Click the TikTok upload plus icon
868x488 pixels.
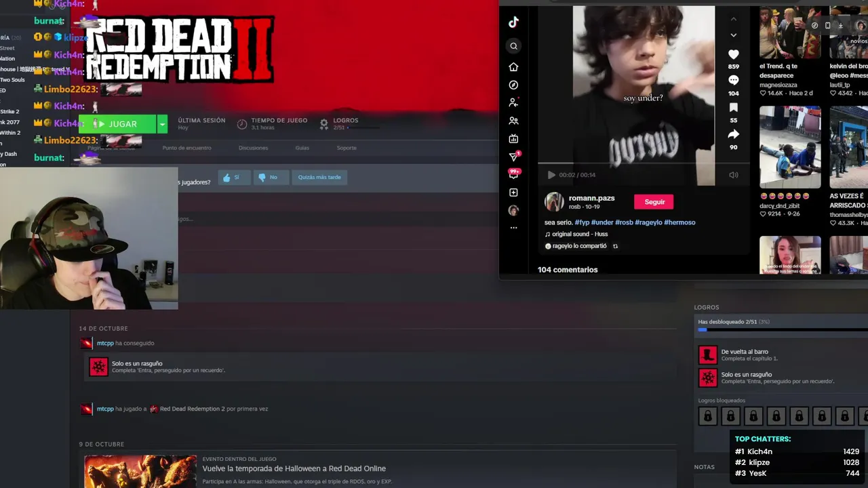[513, 192]
